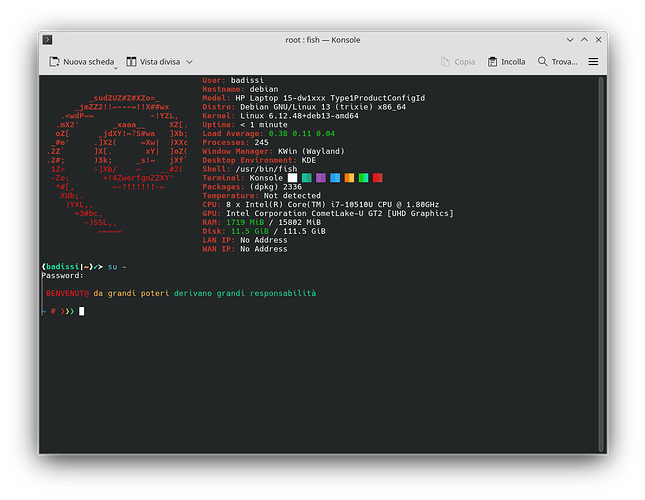Click the purple color block in terminal output
This screenshot has height=500, width=645.
[321, 177]
